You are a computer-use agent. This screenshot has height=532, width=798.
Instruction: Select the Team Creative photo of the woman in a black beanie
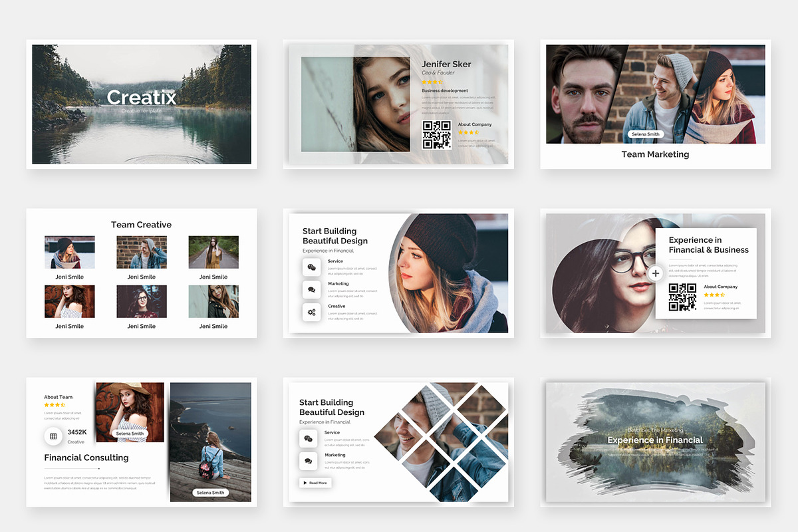coord(70,252)
